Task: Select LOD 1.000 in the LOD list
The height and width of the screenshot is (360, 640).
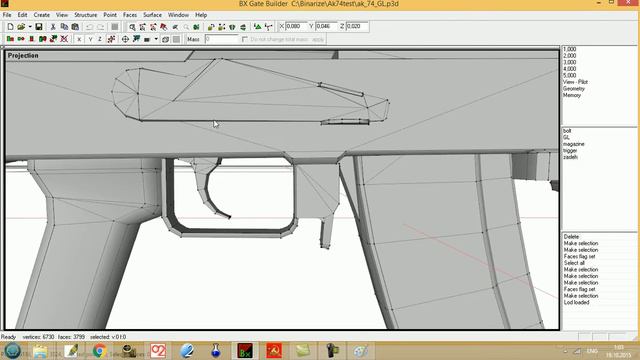Action: click(570, 49)
